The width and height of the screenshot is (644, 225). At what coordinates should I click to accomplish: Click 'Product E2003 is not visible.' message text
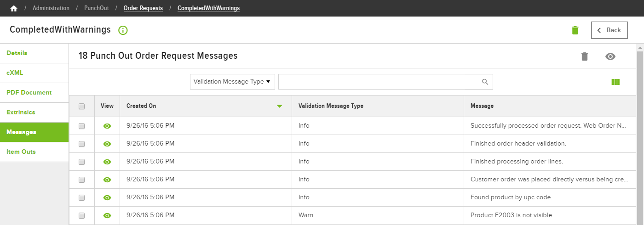[512, 215]
